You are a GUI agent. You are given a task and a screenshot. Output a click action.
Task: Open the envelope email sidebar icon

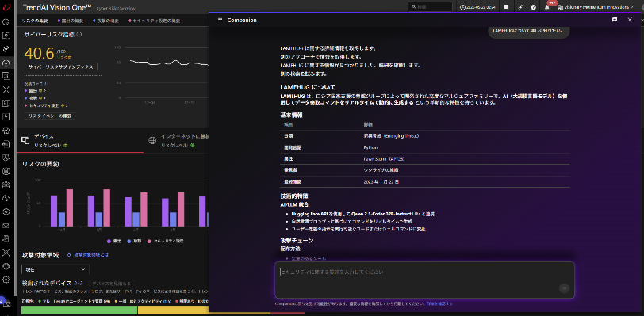[6, 225]
